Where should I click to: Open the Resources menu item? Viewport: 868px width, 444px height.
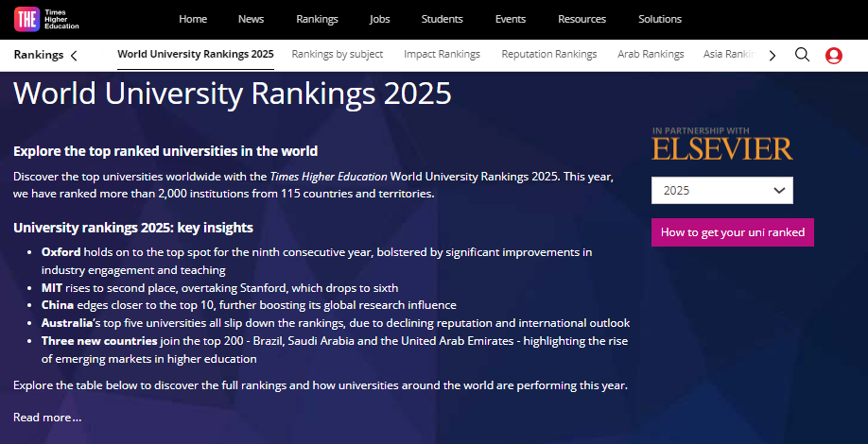coord(582,19)
